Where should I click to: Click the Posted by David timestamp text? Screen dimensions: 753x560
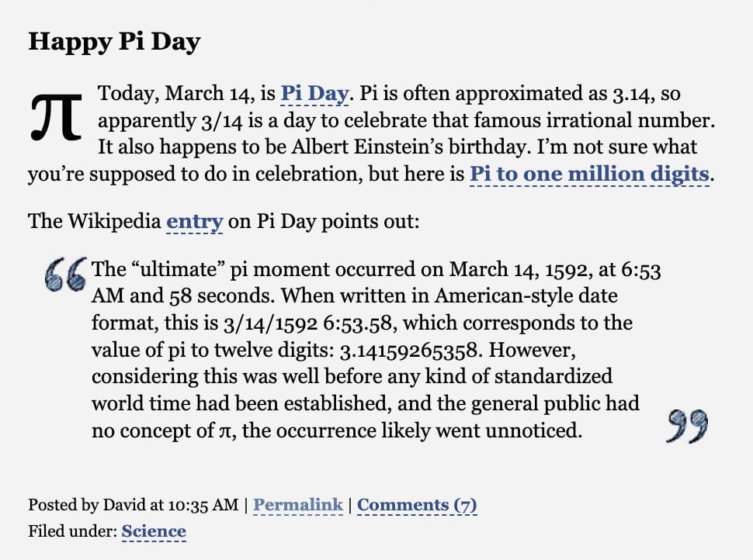(x=133, y=505)
